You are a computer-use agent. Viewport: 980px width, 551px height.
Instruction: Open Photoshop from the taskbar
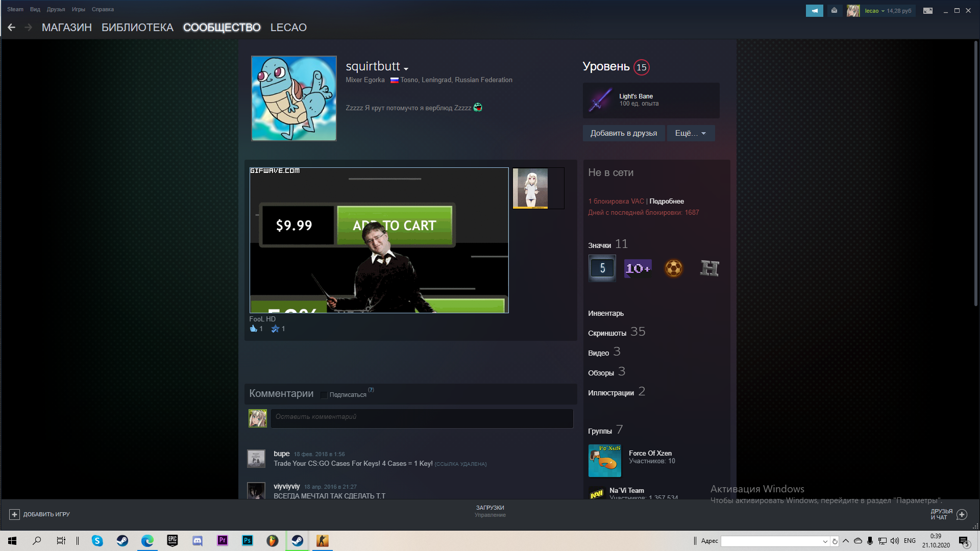[x=248, y=541]
